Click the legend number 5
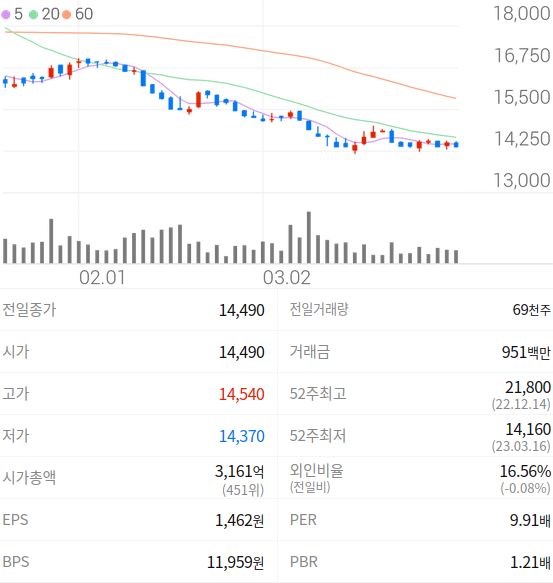 [18, 14]
